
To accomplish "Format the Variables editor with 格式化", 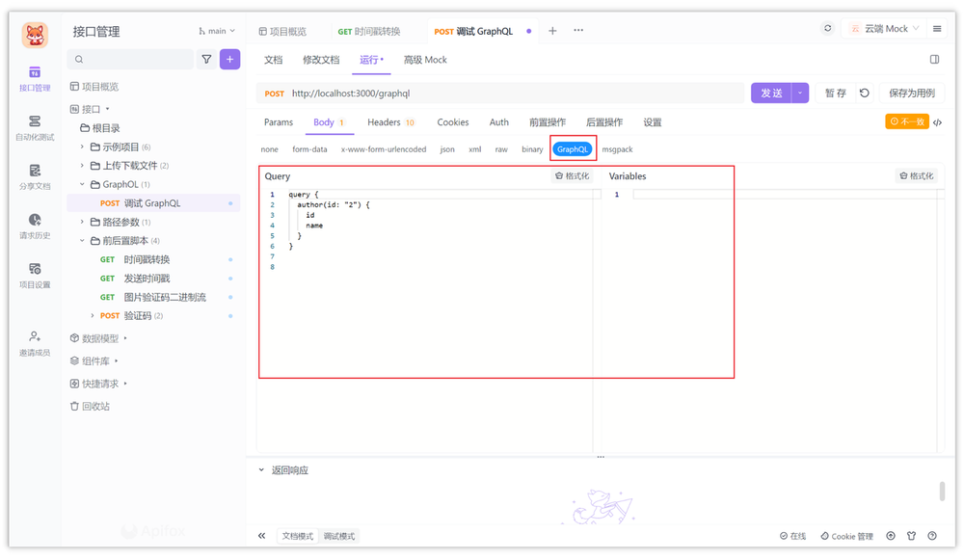I will [917, 175].
